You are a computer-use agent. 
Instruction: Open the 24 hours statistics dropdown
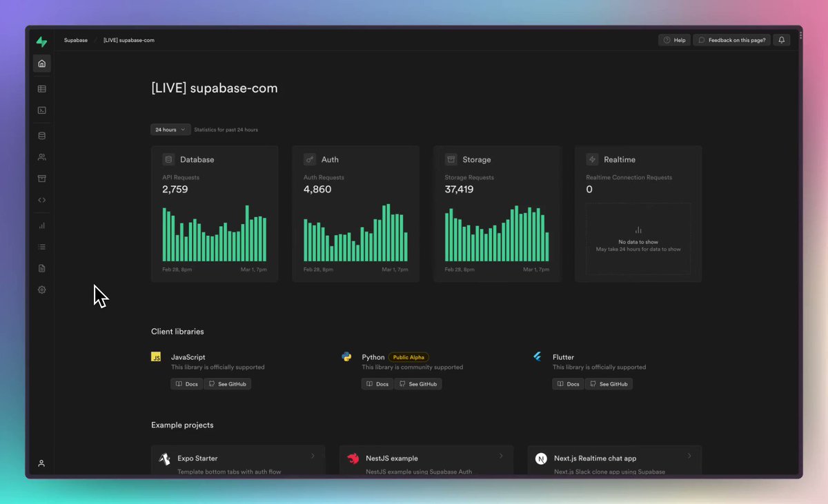point(170,130)
